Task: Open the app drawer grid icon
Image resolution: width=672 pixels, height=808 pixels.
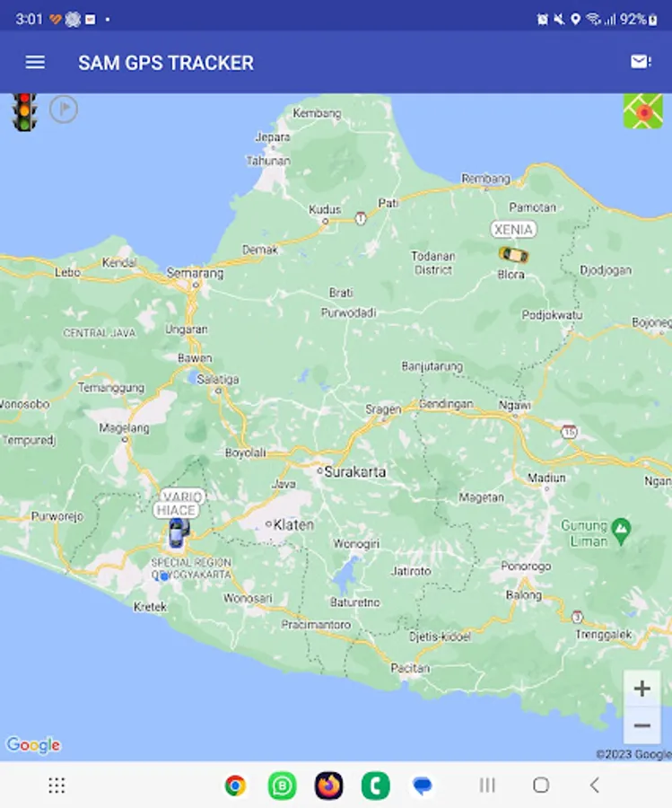Action: pos(57,786)
